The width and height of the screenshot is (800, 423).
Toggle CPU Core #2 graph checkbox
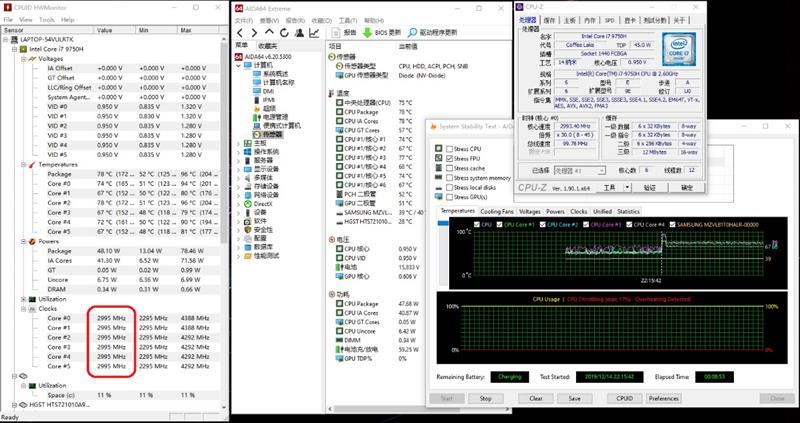tap(543, 225)
